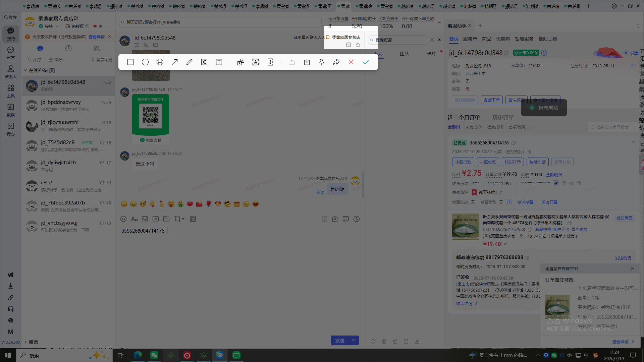Open the product thumbnail for 草席枕套
The image size is (644, 362).
(x=466, y=227)
